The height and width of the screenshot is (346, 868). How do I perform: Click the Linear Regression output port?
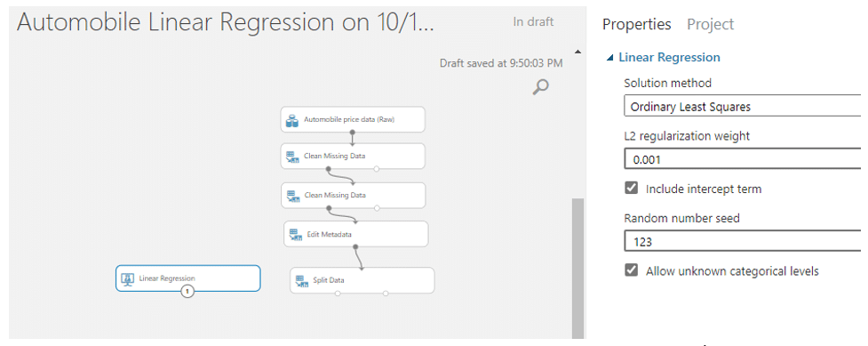(x=187, y=291)
